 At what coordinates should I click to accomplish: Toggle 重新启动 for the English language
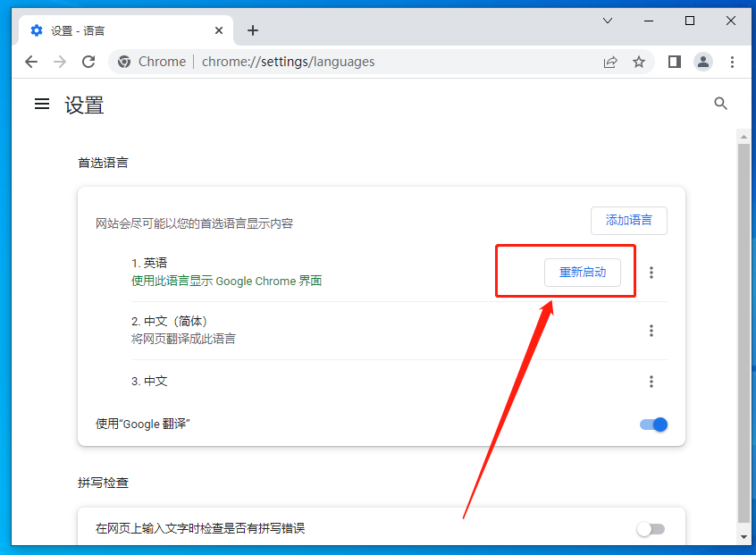(583, 273)
